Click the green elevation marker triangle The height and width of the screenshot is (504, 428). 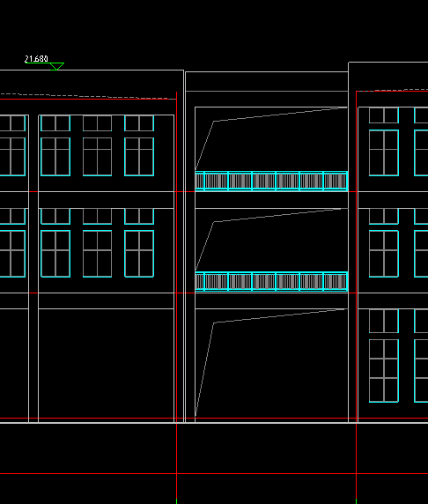click(57, 66)
